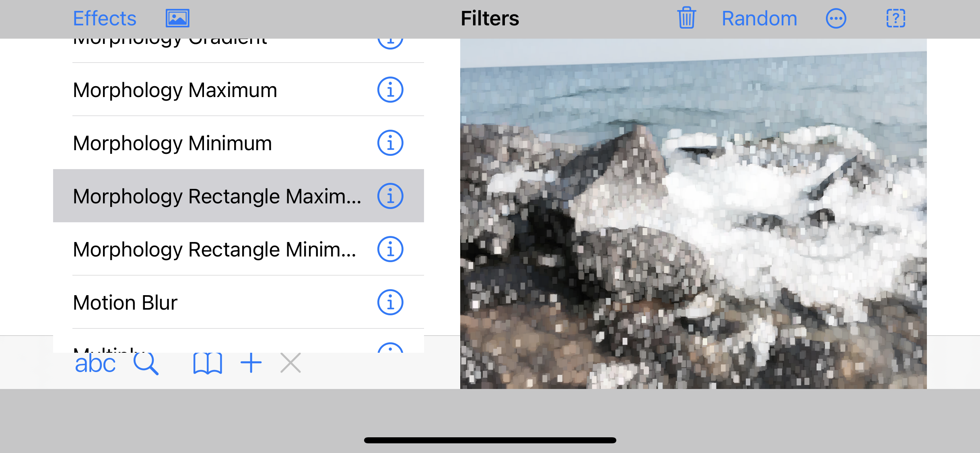The width and height of the screenshot is (980, 453).
Task: Select Morphology Maximum filter
Action: click(175, 90)
